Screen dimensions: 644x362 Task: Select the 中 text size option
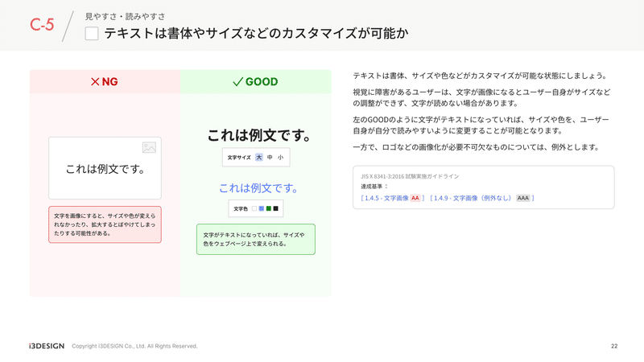click(x=270, y=157)
